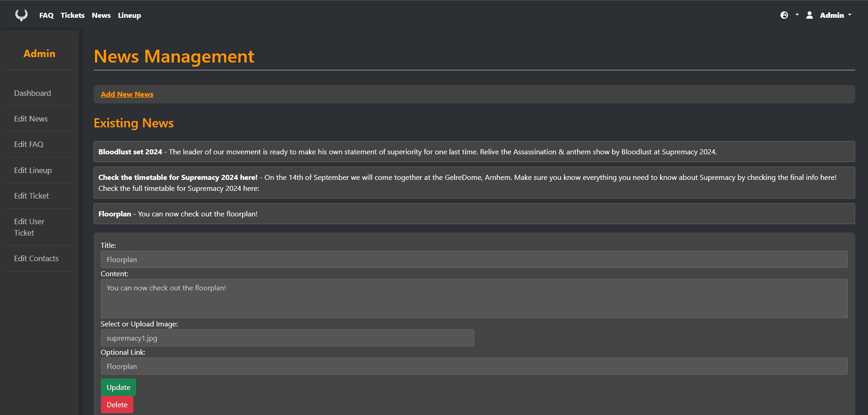
Task: Open the image select field showing supremacy1.jpg
Action: 287,338
